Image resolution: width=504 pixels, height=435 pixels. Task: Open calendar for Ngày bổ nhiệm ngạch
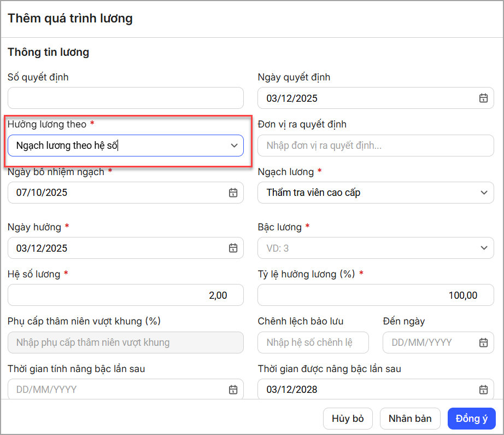coord(233,193)
